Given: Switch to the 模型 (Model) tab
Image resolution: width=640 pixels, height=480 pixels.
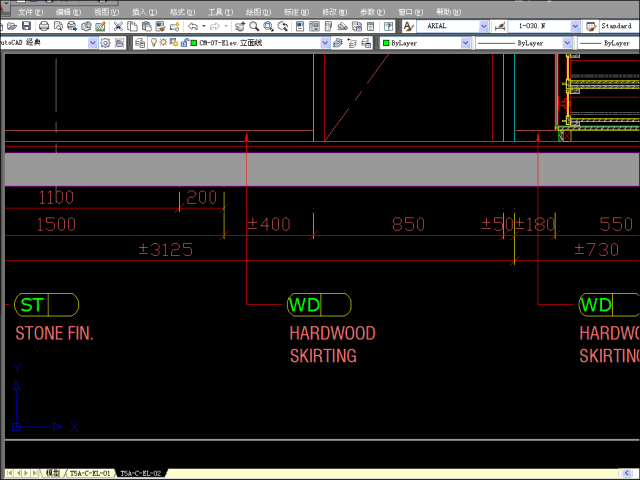Looking at the screenshot, I should pos(53,473).
